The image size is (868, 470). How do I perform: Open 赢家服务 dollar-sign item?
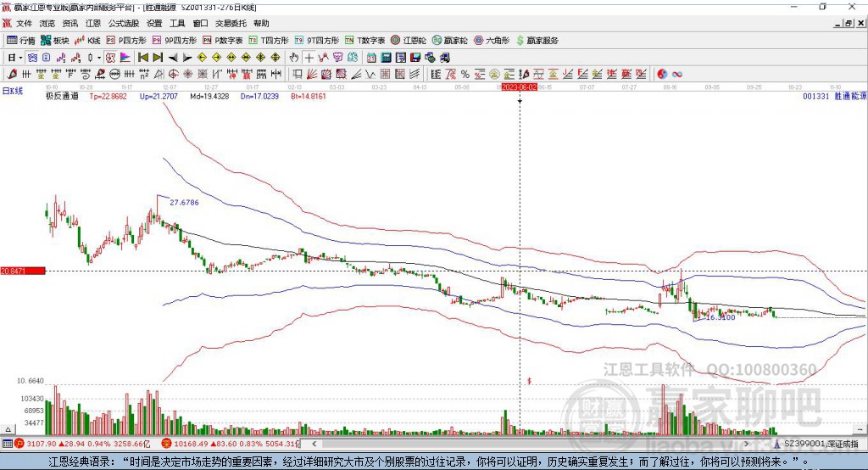click(x=537, y=41)
